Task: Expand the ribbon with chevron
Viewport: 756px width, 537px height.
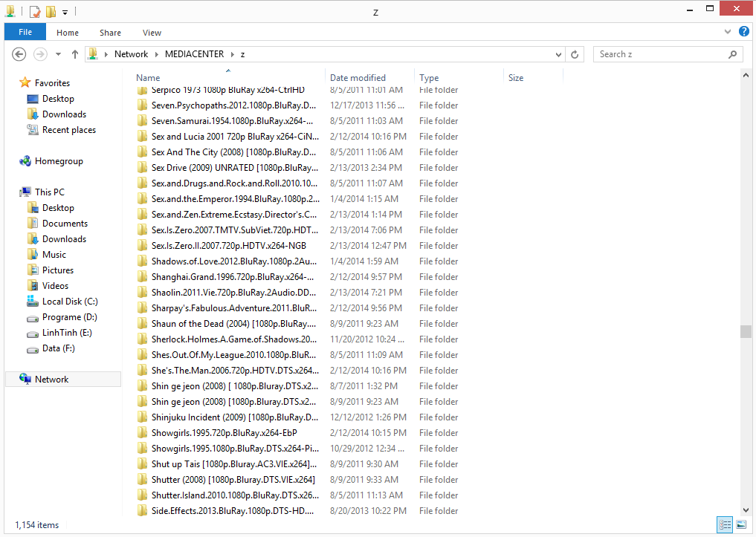Action: [x=728, y=32]
